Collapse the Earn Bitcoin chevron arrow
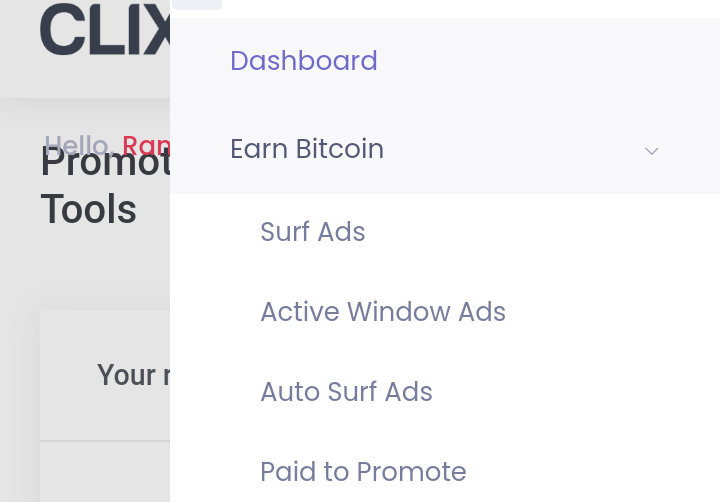 point(652,151)
